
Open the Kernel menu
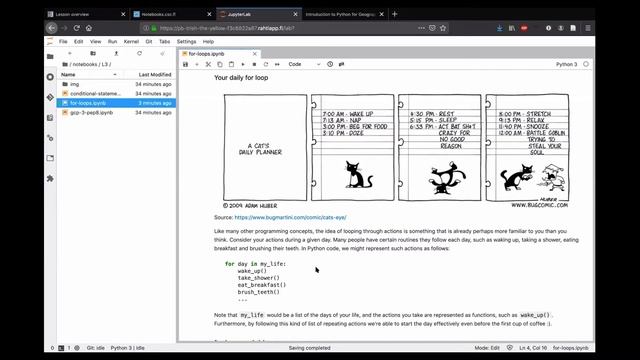click(131, 41)
